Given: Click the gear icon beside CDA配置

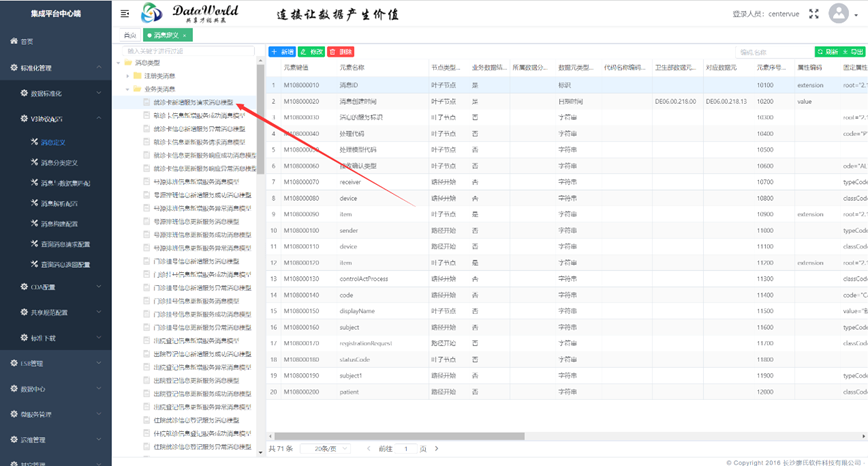Looking at the screenshot, I should point(24,286).
